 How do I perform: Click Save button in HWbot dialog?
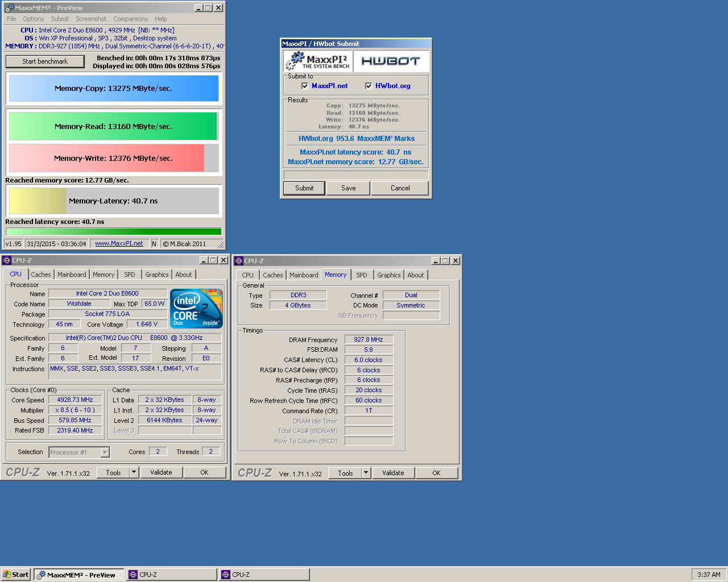349,188
